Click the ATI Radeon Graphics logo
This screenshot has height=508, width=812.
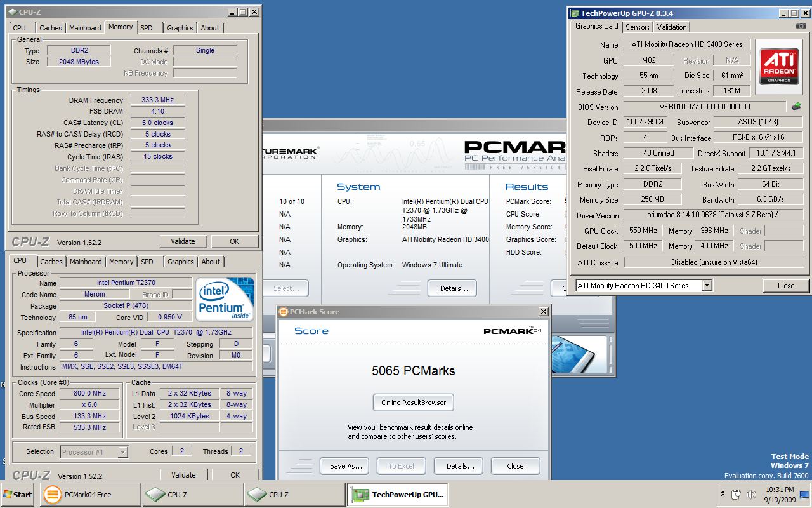(779, 67)
